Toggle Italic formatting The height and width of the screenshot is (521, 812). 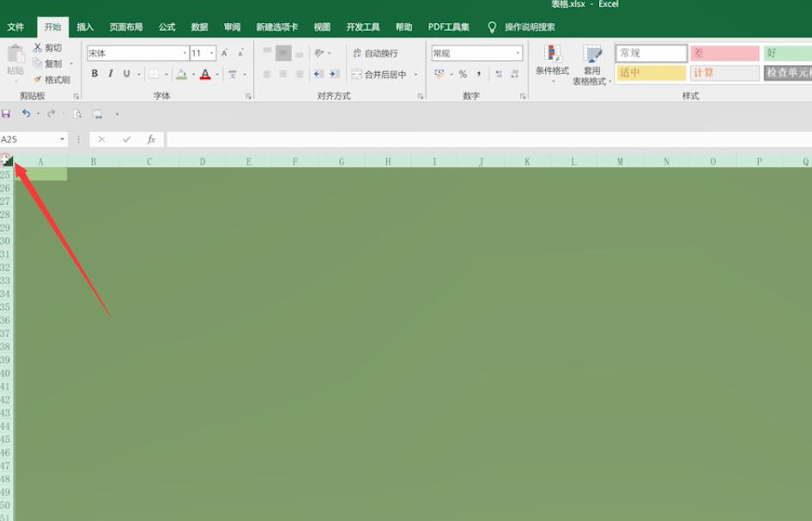click(111, 74)
